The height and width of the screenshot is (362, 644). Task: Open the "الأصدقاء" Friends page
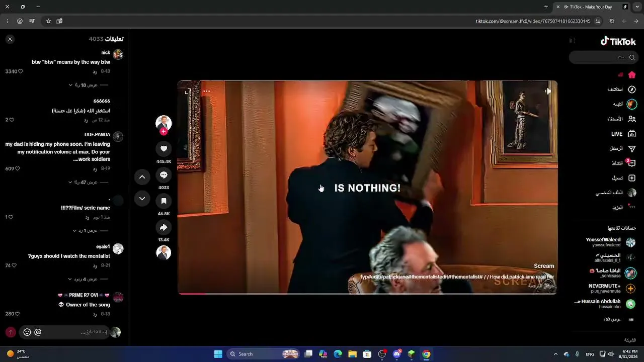pos(622,119)
